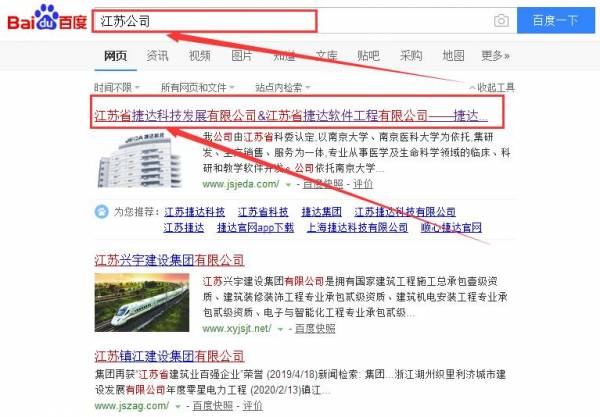
Task: Open suggested search 上海捷达科技有限公司
Action: click(357, 228)
